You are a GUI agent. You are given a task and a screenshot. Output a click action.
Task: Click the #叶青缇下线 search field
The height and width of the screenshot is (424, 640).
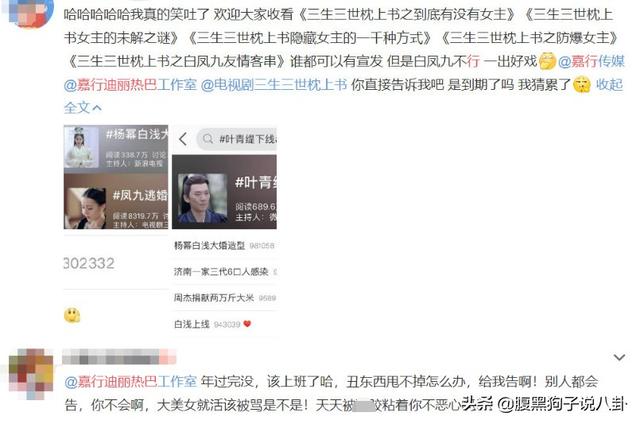(237, 139)
